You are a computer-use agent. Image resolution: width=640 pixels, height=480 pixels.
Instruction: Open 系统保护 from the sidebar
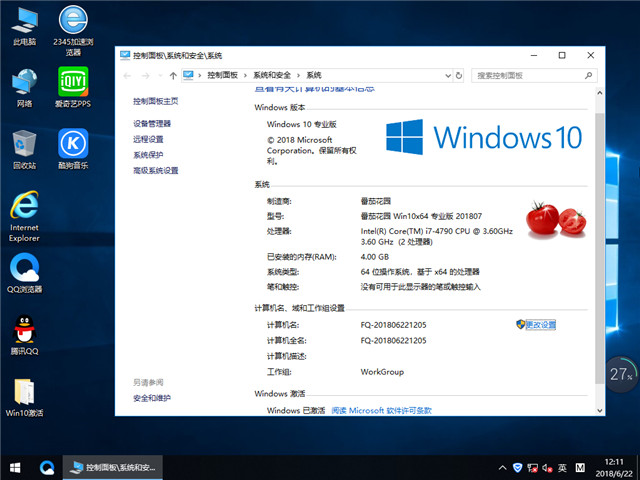pyautogui.click(x=148, y=155)
